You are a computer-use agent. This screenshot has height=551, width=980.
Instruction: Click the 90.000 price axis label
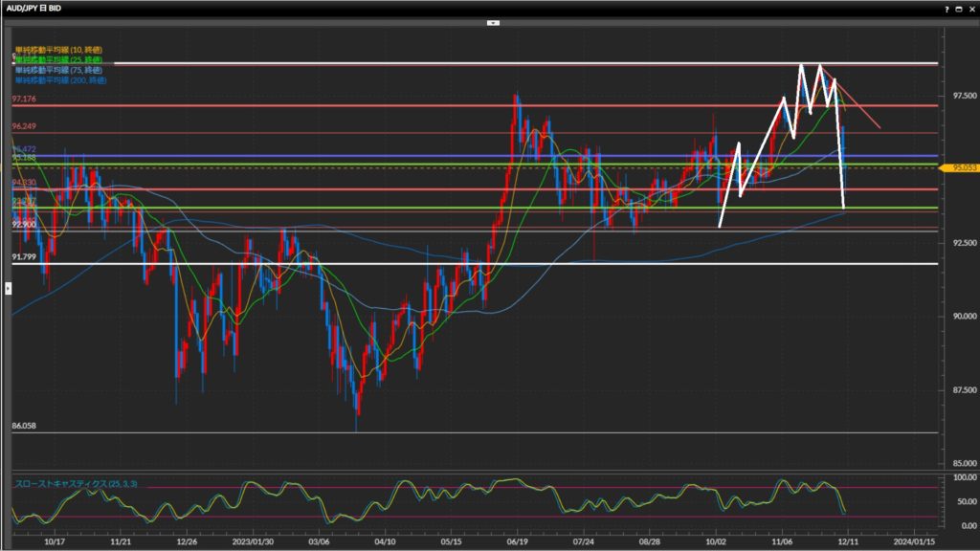(958, 317)
